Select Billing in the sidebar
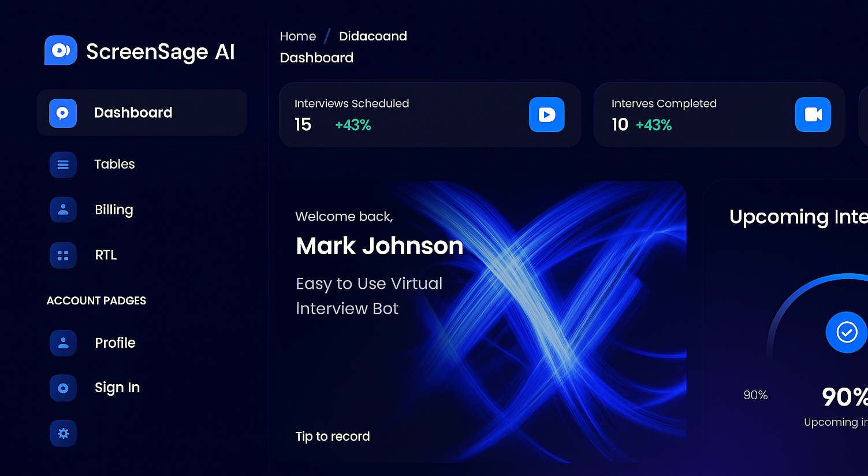The height and width of the screenshot is (476, 868). click(x=114, y=210)
